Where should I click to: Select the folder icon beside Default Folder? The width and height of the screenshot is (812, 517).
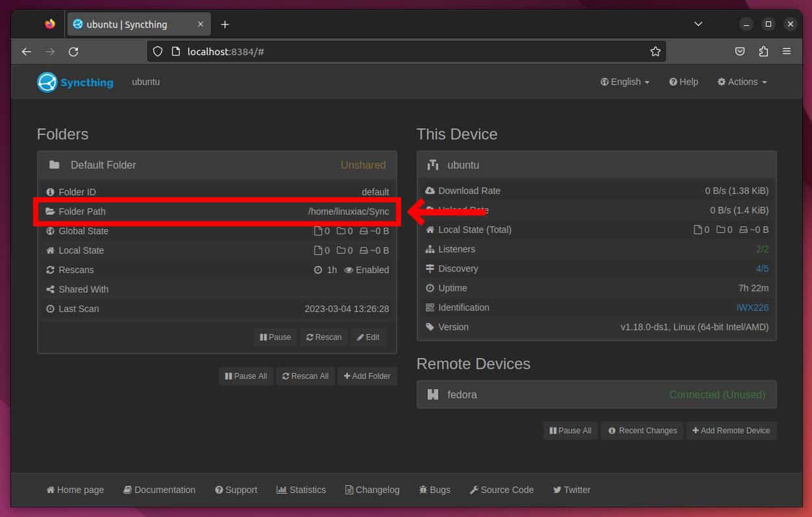tap(55, 165)
